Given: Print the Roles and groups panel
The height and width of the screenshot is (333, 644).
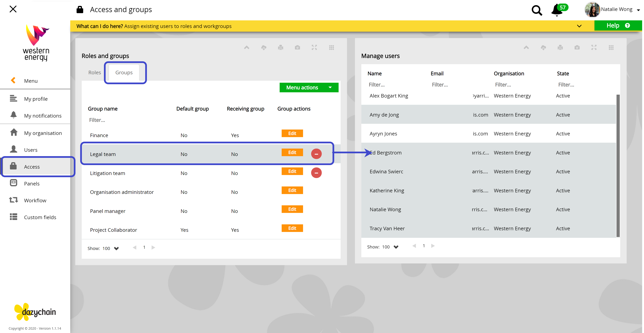Looking at the screenshot, I should pos(280,47).
